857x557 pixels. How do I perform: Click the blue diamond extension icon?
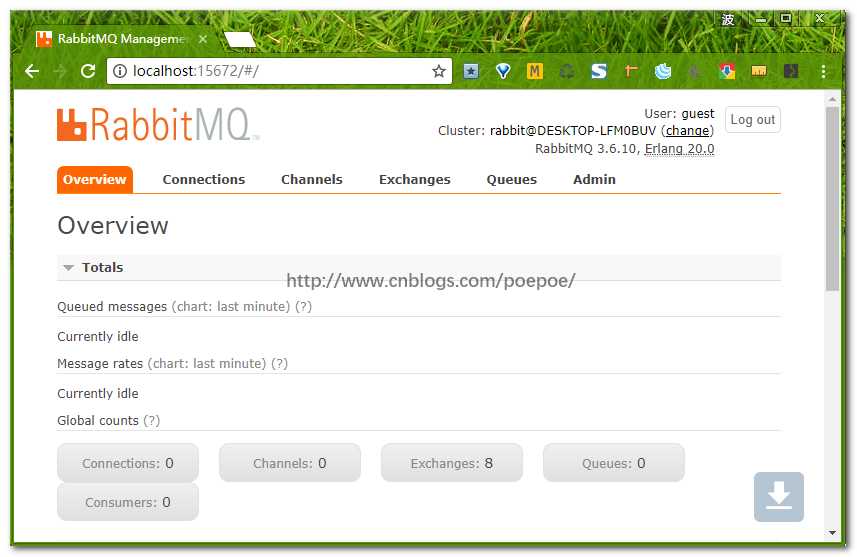click(x=503, y=71)
